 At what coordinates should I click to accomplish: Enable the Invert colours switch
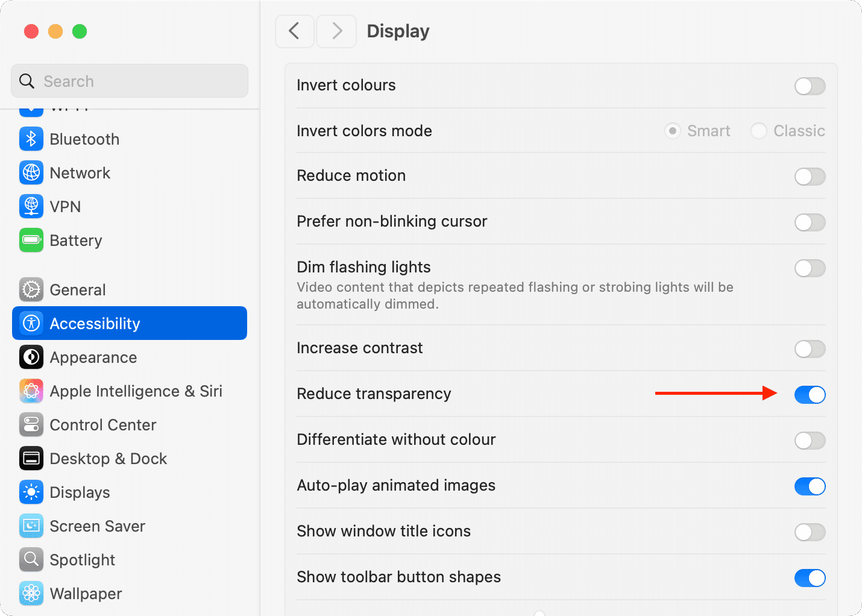point(810,86)
